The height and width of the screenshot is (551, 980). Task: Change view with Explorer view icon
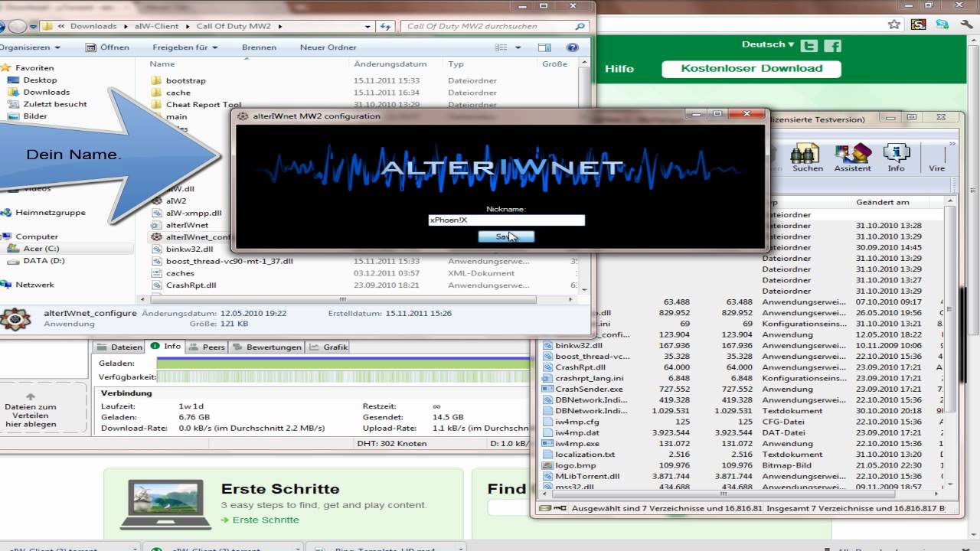pyautogui.click(x=501, y=47)
